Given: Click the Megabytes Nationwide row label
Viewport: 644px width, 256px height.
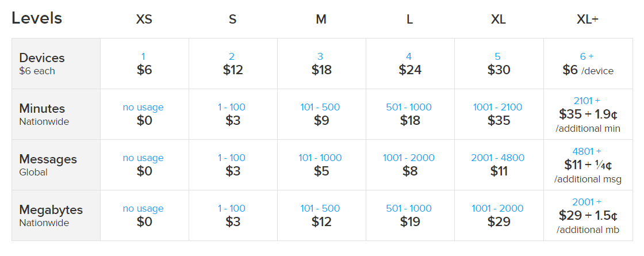Looking at the screenshot, I should [56, 215].
